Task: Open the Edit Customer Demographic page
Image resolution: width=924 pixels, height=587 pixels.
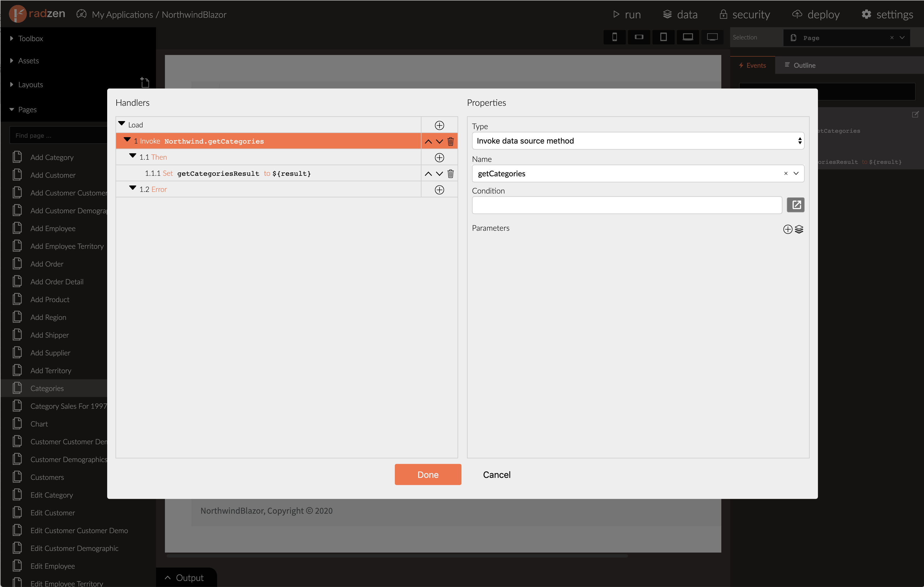Action: 74,548
